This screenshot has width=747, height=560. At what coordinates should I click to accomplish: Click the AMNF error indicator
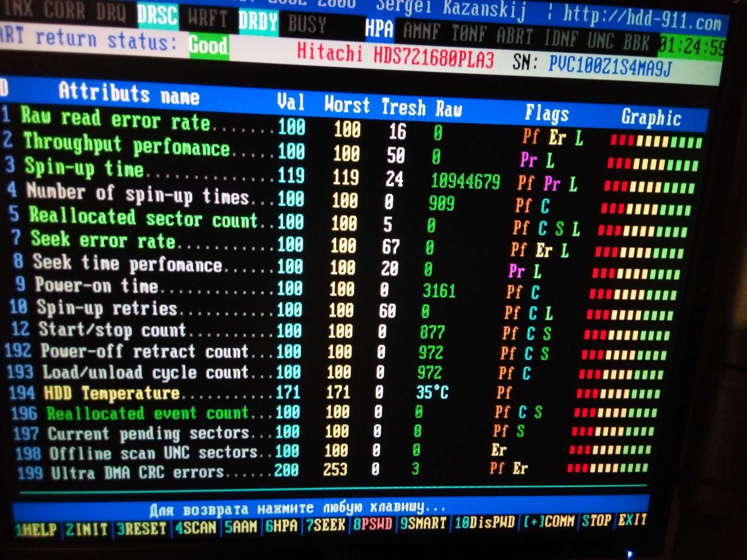[421, 31]
